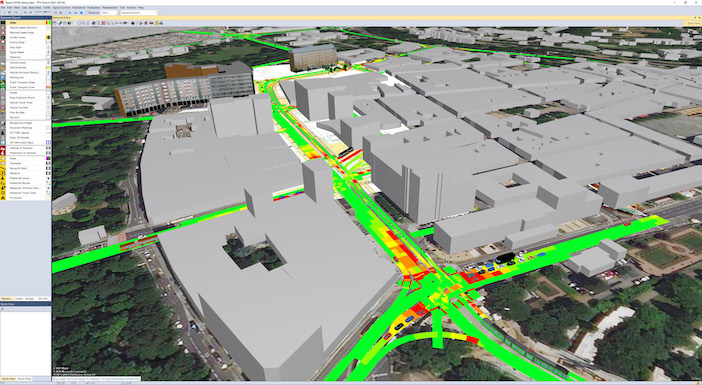
Task: Switch to the Levels tab
Action: 19,299
